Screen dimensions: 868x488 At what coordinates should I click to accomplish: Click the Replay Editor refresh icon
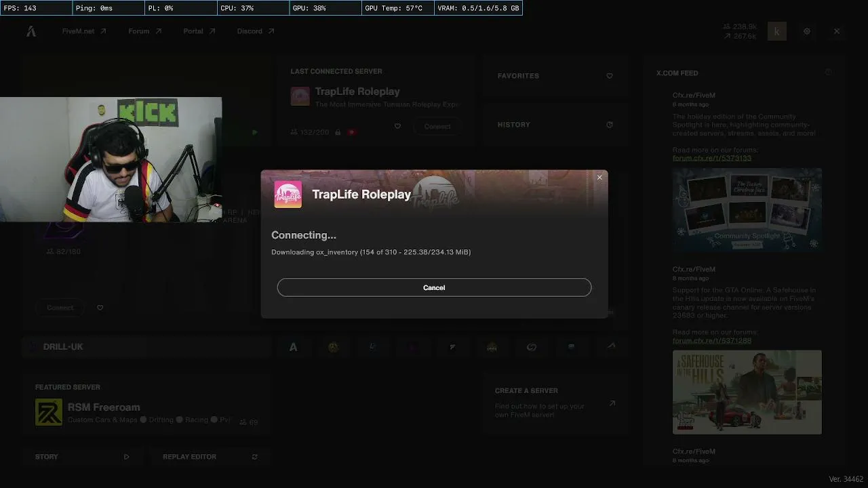[255, 457]
